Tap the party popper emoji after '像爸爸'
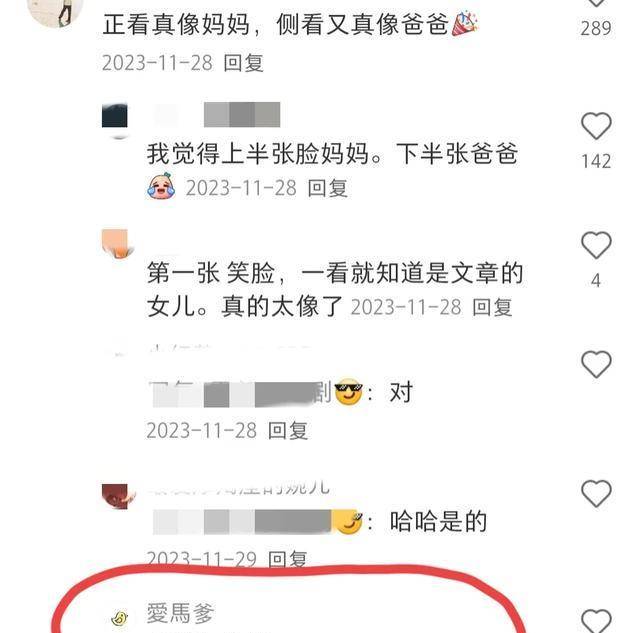640x633 pixels. click(x=465, y=23)
